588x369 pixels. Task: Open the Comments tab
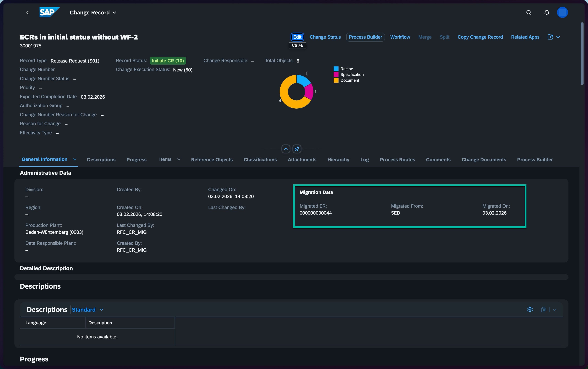(x=438, y=160)
